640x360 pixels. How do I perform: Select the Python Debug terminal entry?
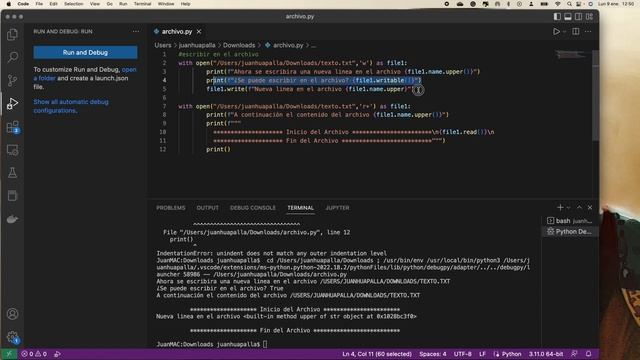(570, 231)
